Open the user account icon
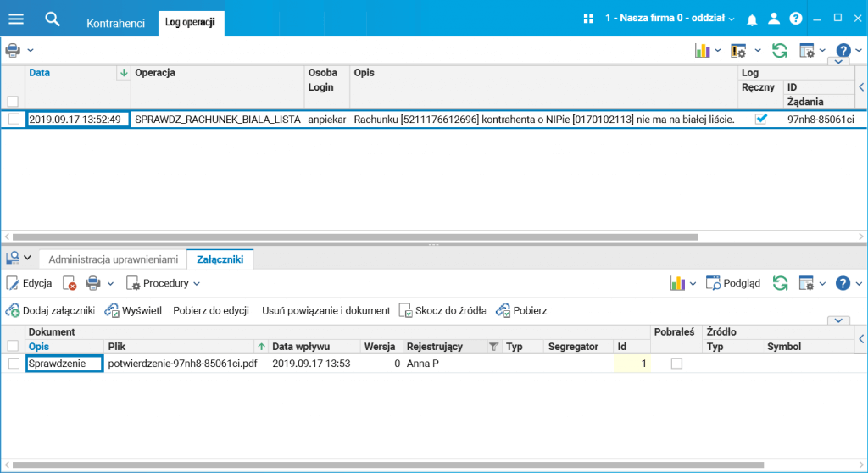 pyautogui.click(x=774, y=19)
